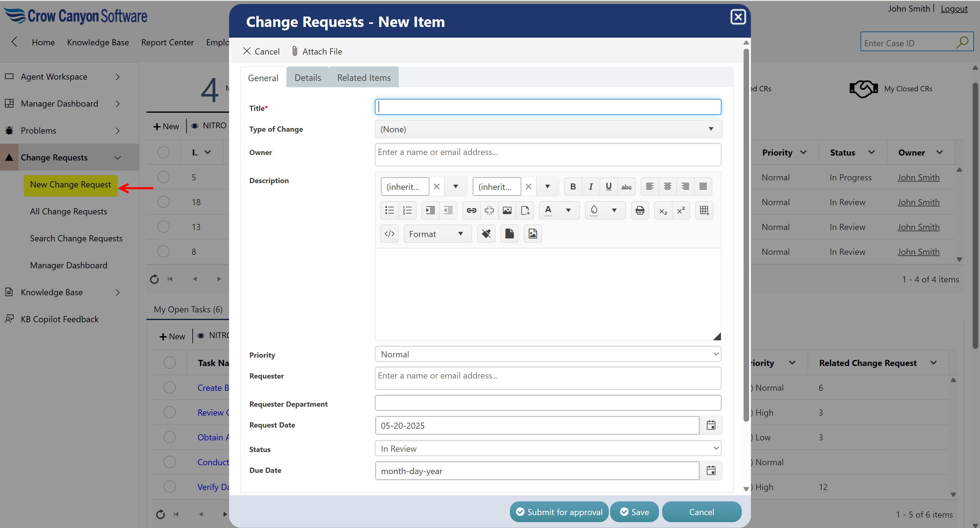Click the Superscript icon
This screenshot has height=528, width=980.
tap(681, 210)
